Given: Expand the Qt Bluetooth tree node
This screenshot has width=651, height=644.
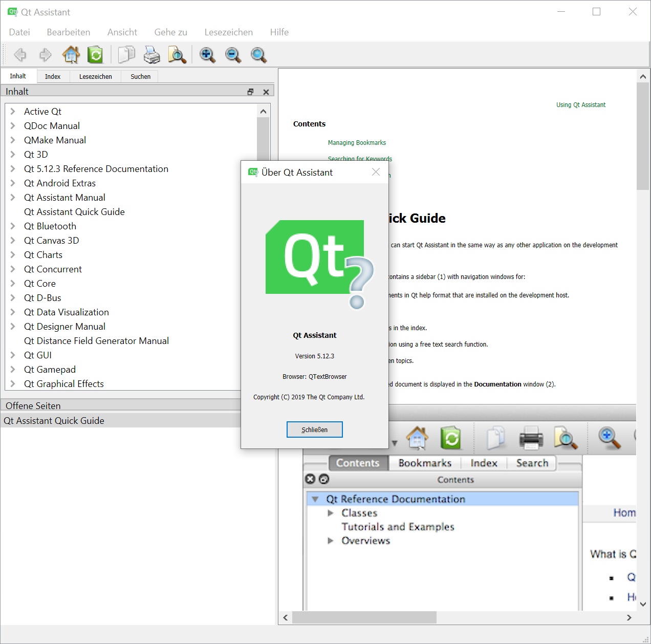Looking at the screenshot, I should (x=13, y=226).
